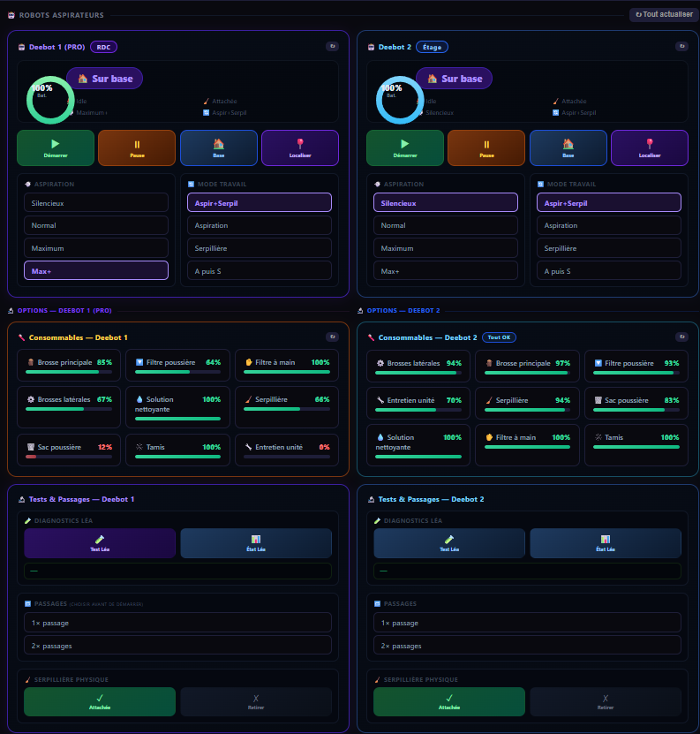Choose Serpillière work mode for Deebot 2

[x=609, y=248]
